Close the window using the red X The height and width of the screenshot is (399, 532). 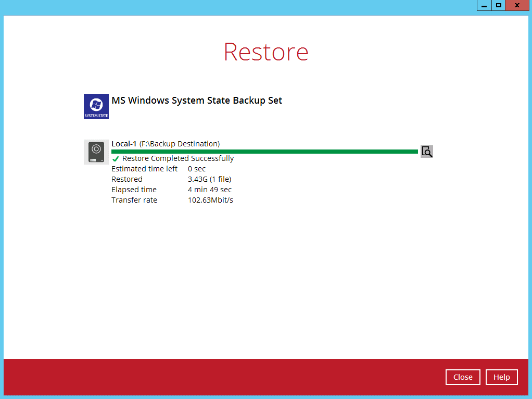(x=517, y=5)
